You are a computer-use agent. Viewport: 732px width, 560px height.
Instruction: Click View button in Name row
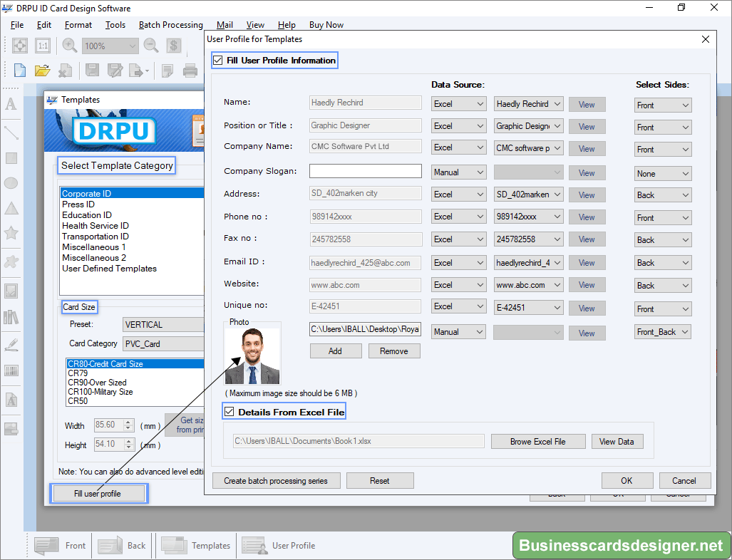pos(587,105)
